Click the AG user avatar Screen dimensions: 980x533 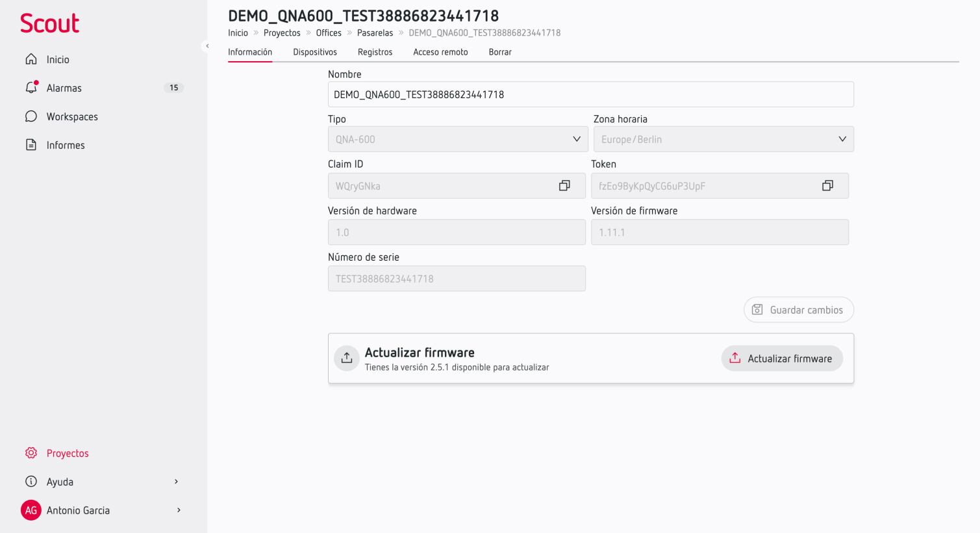tap(31, 510)
